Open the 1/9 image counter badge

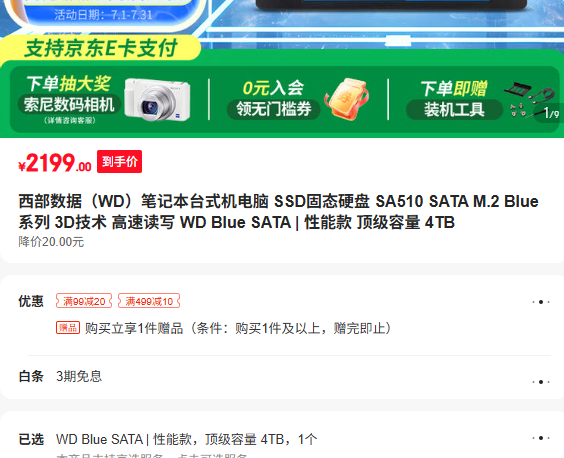pos(551,114)
